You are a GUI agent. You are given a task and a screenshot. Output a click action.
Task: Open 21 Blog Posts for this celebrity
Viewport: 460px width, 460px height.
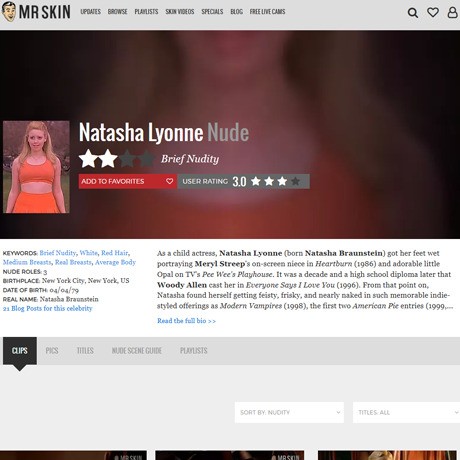click(47, 308)
